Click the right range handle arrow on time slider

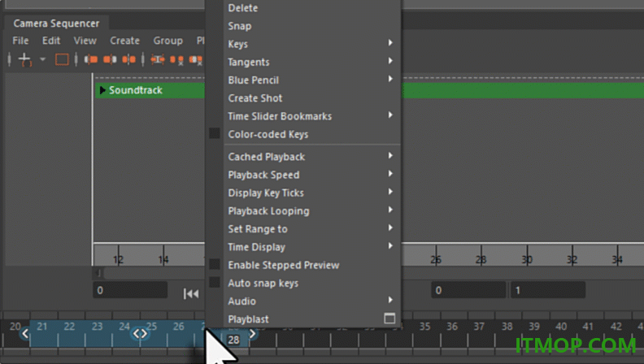click(x=253, y=334)
